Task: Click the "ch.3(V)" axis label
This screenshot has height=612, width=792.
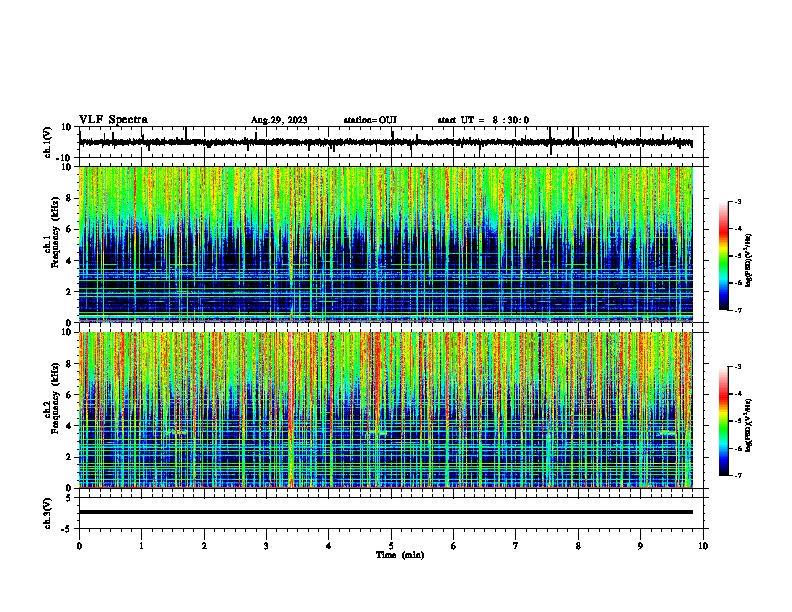Action: click(x=48, y=513)
